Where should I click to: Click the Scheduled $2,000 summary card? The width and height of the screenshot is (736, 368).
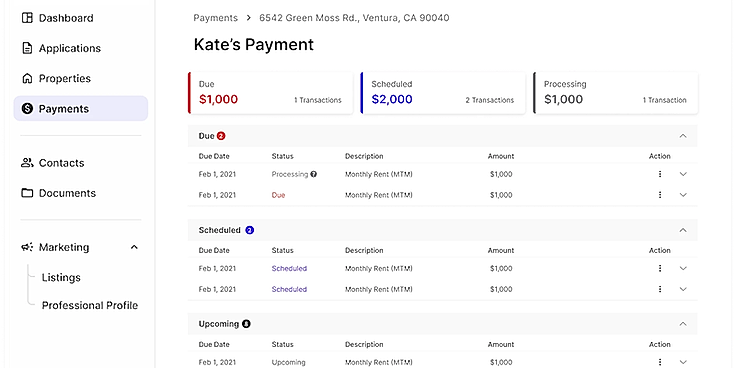pyautogui.click(x=443, y=93)
